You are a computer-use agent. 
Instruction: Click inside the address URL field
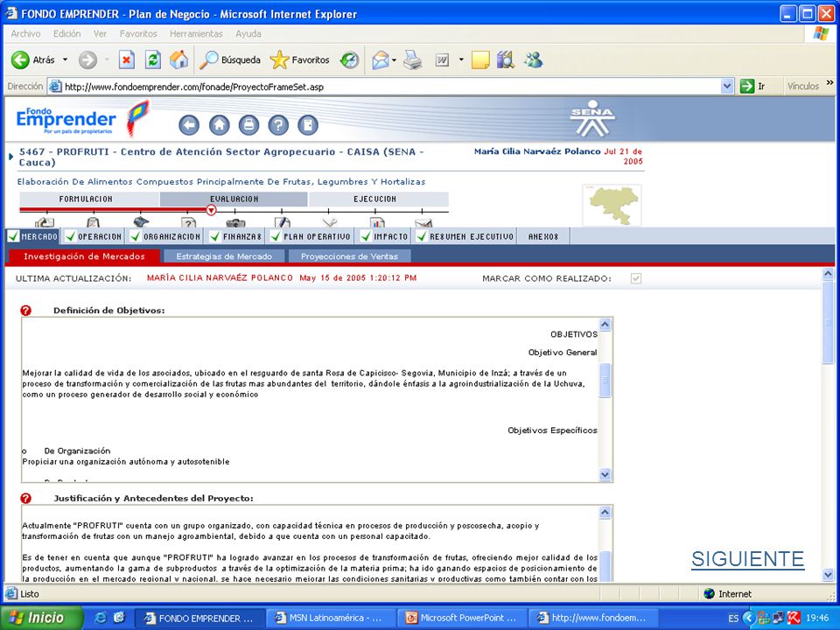tap(384, 87)
